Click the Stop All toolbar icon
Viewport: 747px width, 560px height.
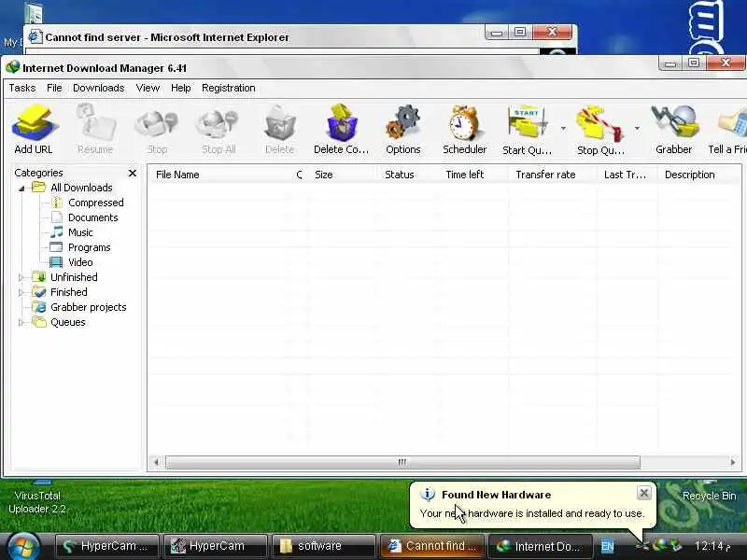click(218, 129)
